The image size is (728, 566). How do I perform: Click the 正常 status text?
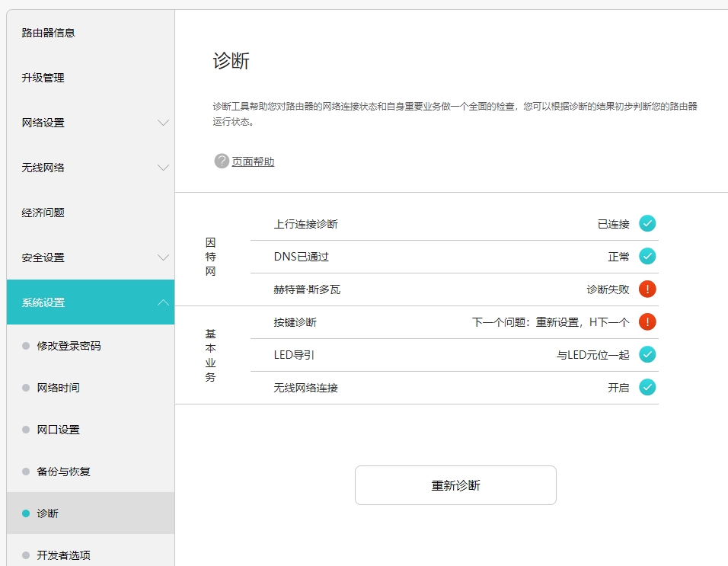[619, 257]
